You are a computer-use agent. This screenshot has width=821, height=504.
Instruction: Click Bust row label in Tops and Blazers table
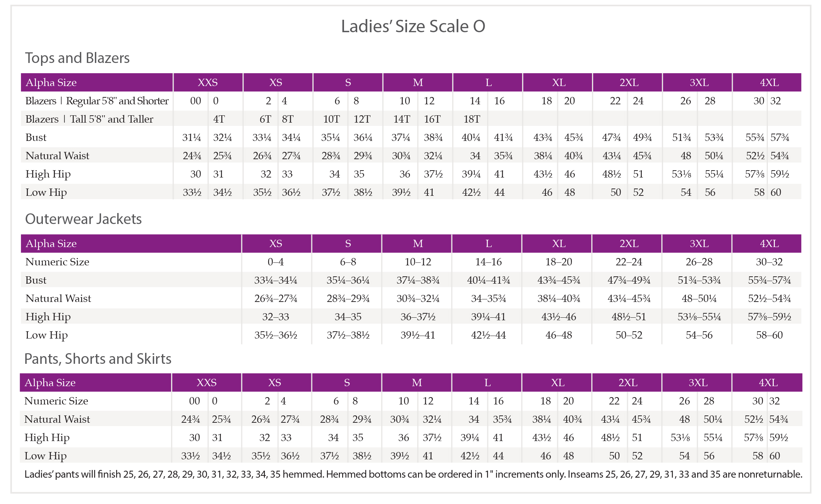pos(36,137)
